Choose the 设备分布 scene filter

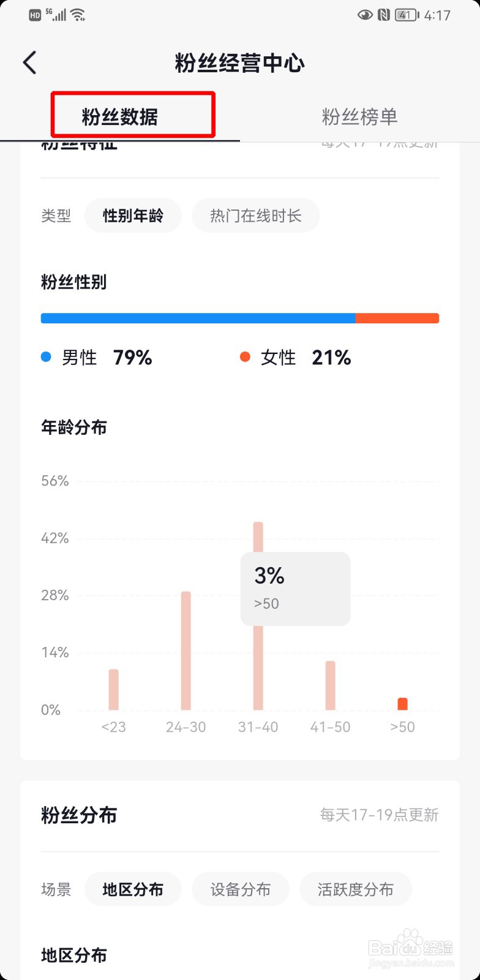tap(240, 889)
